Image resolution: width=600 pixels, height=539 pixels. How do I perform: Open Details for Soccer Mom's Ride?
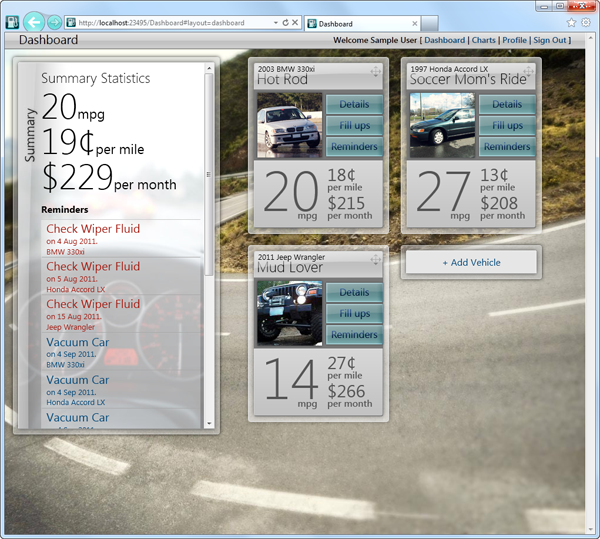coord(507,104)
